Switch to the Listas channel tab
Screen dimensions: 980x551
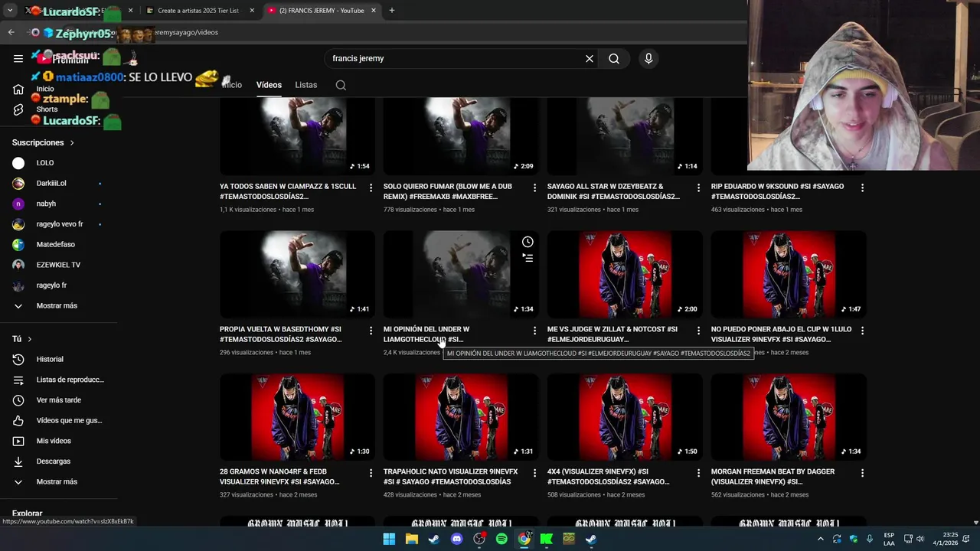coord(305,85)
